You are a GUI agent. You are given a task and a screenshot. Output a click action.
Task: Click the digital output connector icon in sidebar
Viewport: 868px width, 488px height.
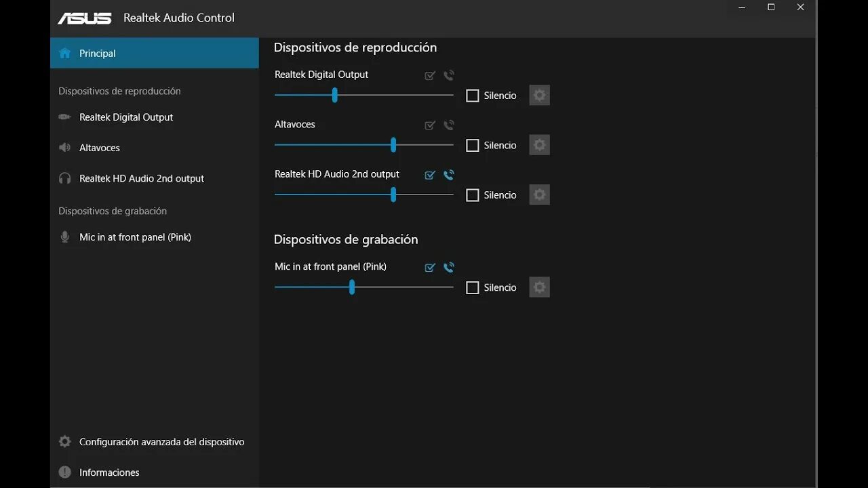[65, 117]
